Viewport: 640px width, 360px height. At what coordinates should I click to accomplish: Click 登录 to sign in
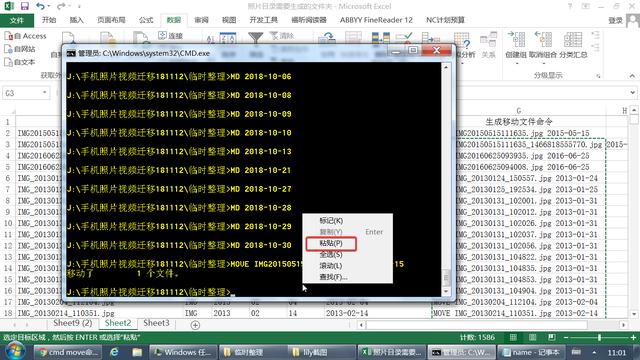[615, 20]
